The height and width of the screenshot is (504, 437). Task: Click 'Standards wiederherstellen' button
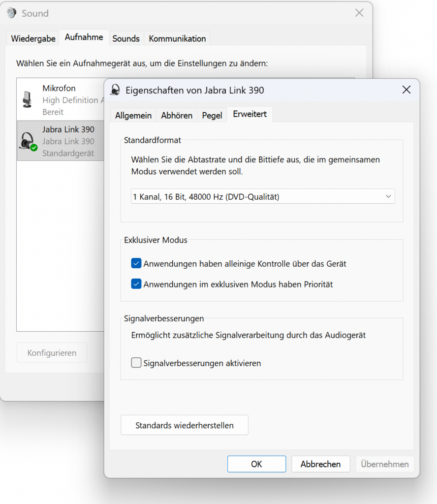pos(185,425)
